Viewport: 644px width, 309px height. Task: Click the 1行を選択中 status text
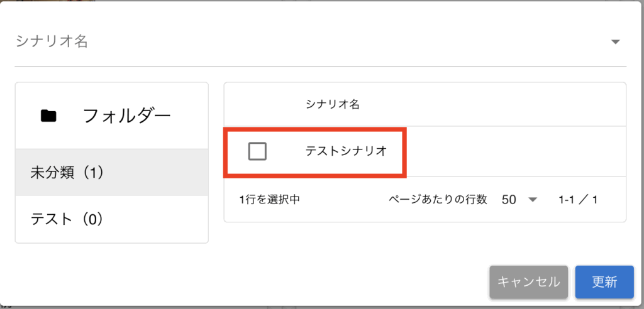click(x=269, y=200)
